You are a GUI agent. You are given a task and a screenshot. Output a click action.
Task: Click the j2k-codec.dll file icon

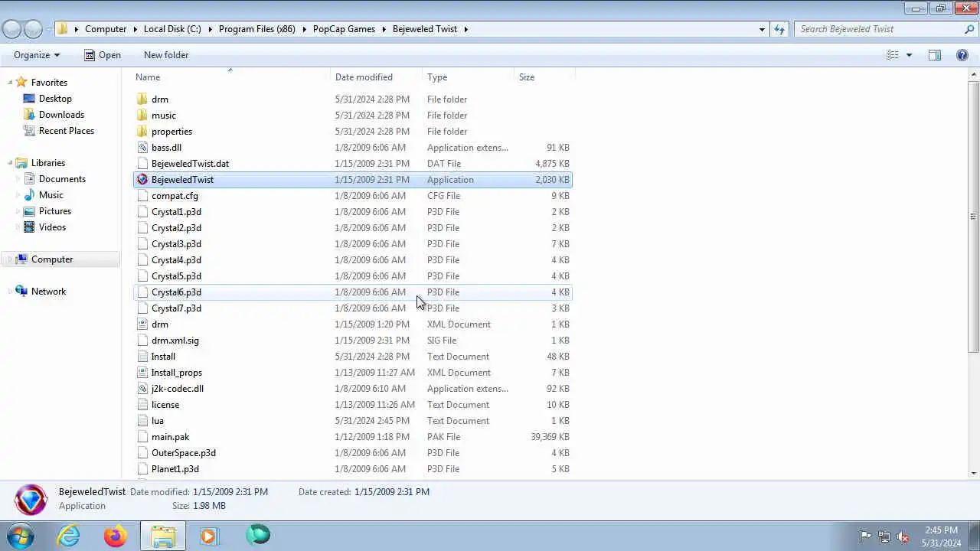tap(142, 388)
